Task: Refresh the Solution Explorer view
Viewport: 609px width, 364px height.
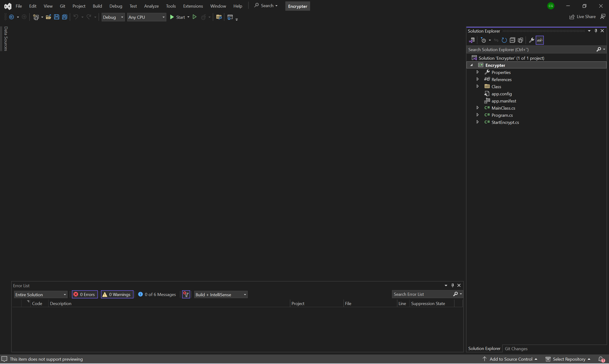Action: (x=504, y=40)
